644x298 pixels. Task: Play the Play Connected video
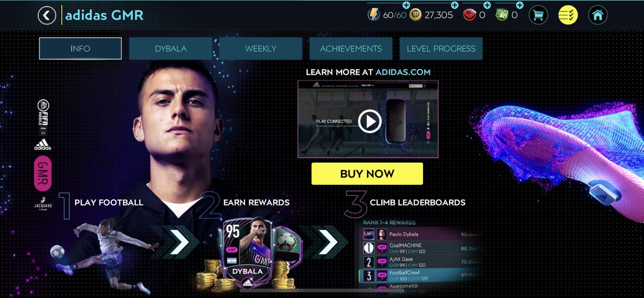370,122
